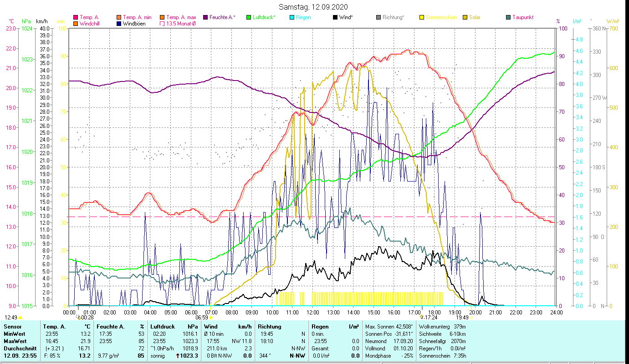Select the average temperature value 16.71
The width and height of the screenshot is (629, 364).
coord(85,349)
